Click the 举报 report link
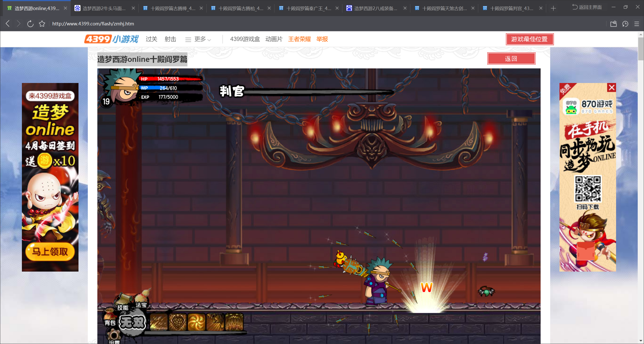The height and width of the screenshot is (344, 644). (322, 39)
